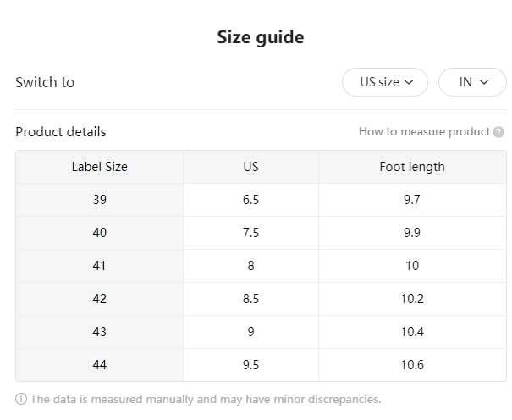Click the Label Size column header
The height and width of the screenshot is (420, 512).
coord(99,167)
